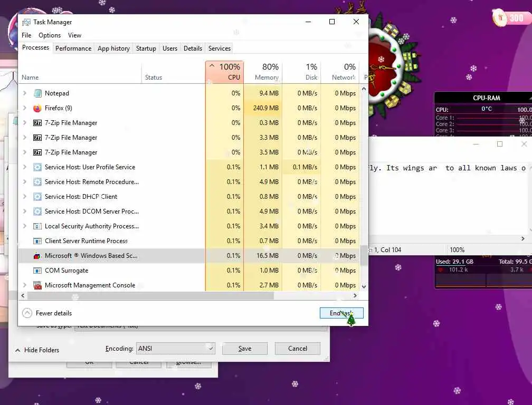Click the COM Surrogate process icon

coord(37,271)
